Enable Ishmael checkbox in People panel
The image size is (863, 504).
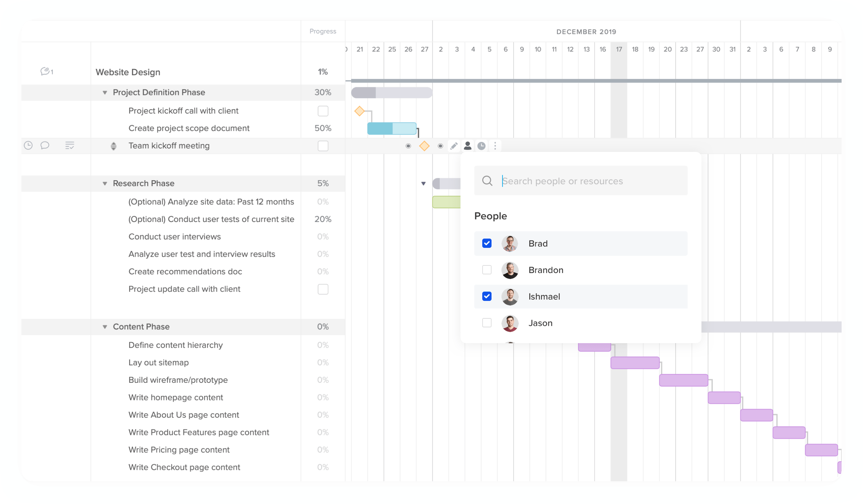pos(486,297)
